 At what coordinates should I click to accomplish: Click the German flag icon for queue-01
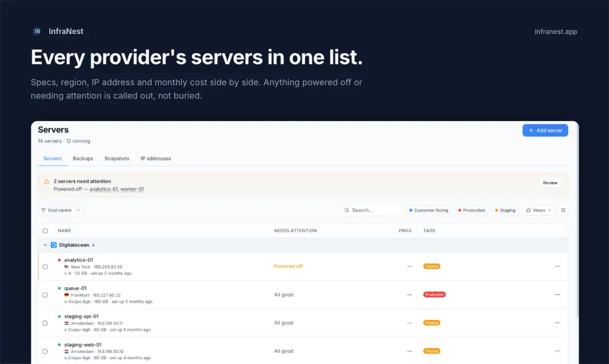[x=66, y=295]
